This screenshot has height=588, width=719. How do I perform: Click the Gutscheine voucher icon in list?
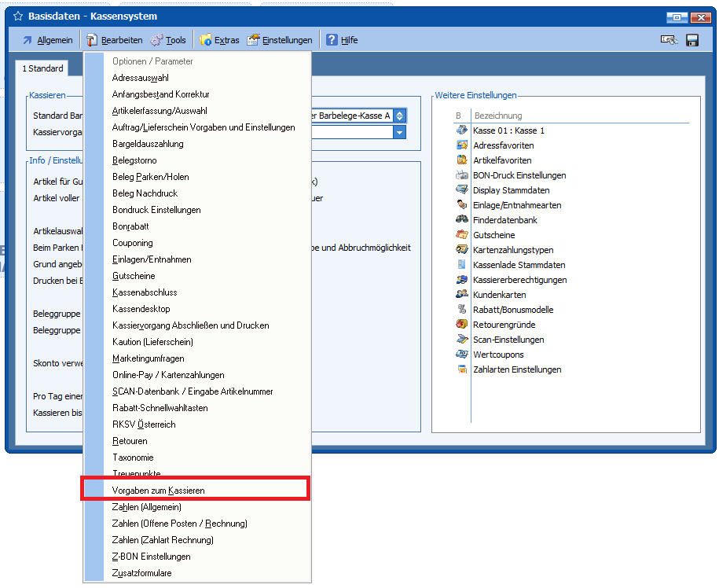pyautogui.click(x=462, y=235)
